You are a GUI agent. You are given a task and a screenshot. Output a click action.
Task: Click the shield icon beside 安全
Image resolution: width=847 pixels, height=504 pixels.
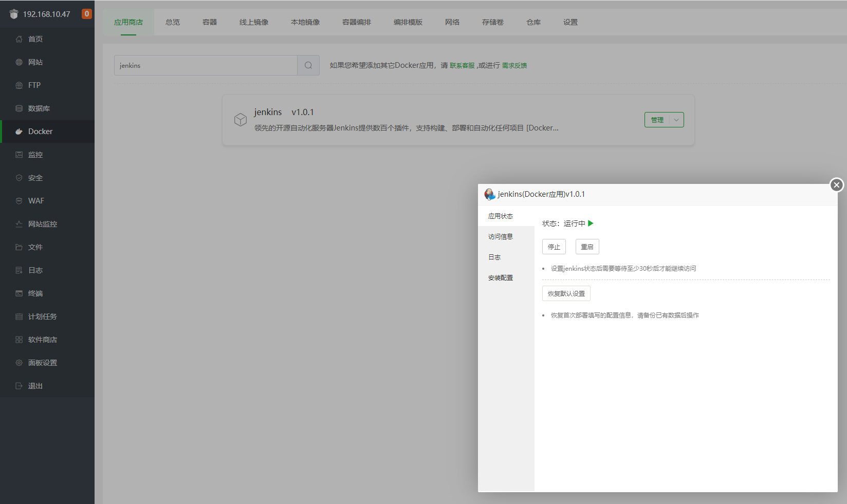(x=19, y=178)
